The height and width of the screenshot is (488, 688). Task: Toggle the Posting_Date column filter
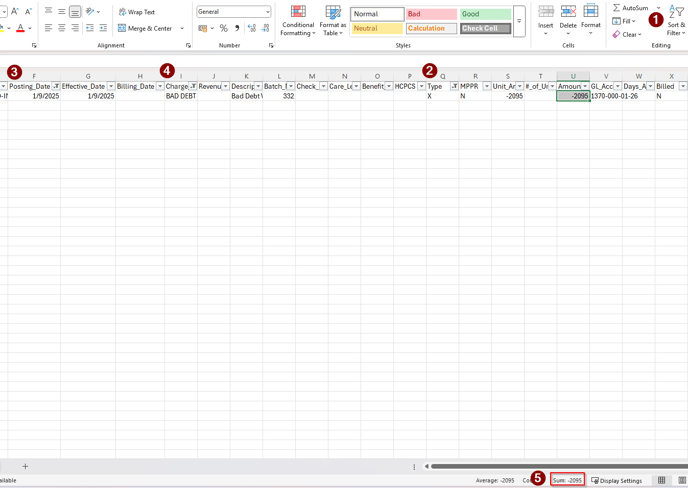56,87
